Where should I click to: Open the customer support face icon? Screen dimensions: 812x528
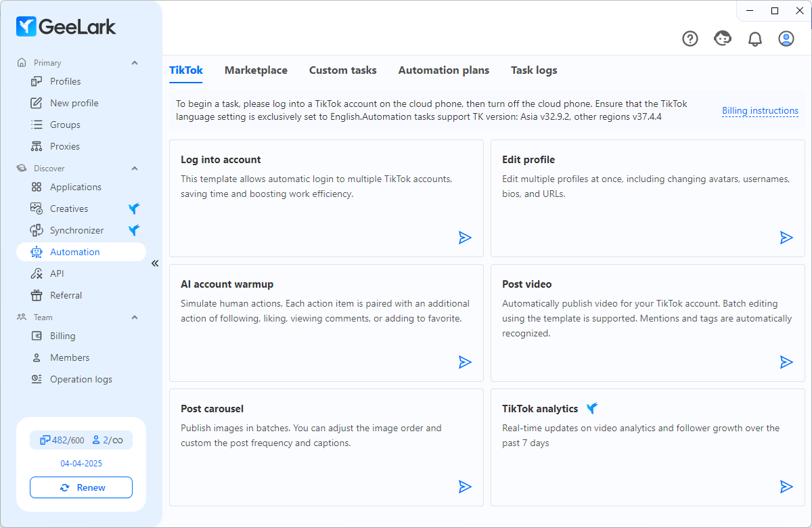pos(723,39)
